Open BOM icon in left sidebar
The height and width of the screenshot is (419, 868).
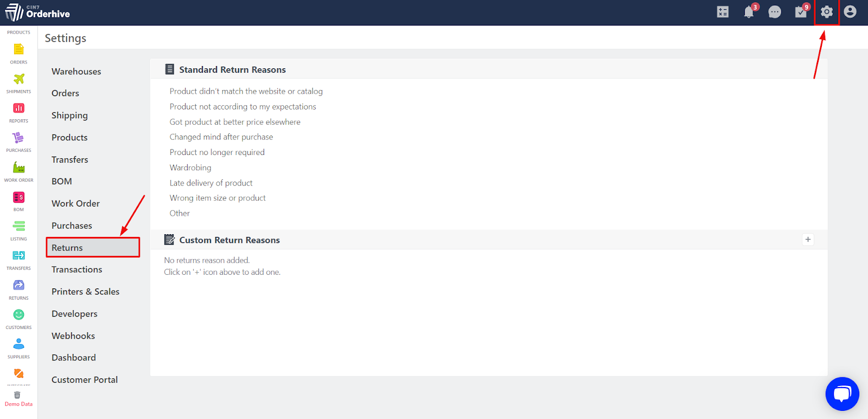(x=18, y=197)
